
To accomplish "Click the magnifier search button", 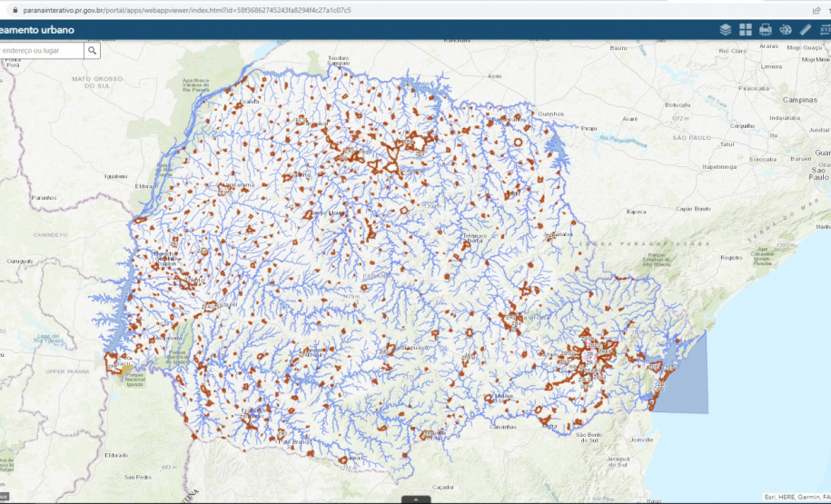I will point(93,50).
